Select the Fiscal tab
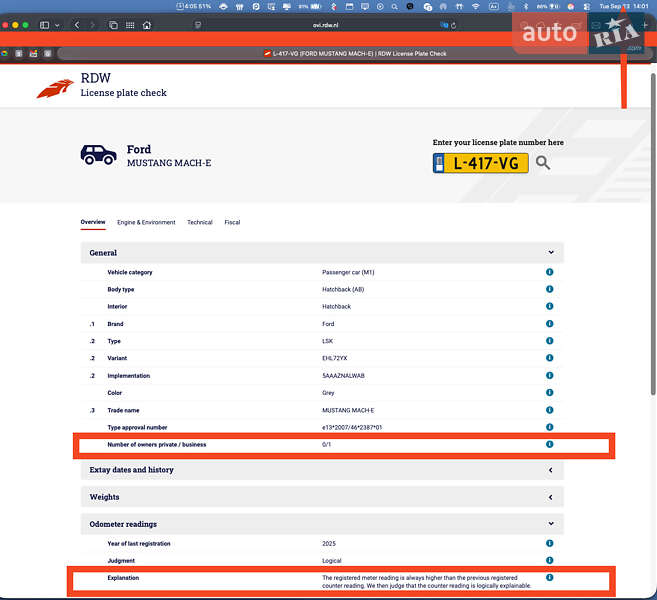This screenshot has height=600, width=657. click(232, 222)
